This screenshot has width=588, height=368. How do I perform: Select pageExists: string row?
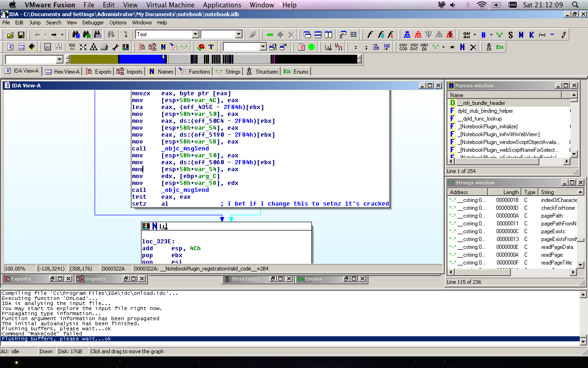512,231
